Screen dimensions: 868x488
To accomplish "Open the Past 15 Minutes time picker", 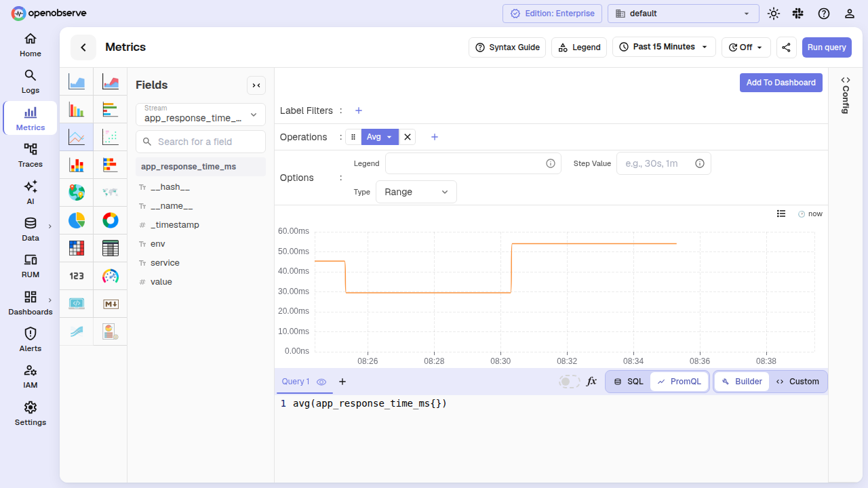I will [x=664, y=47].
